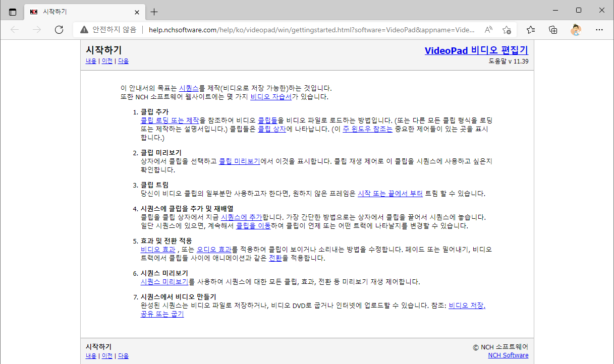The image size is (614, 364).
Task: Open the 비디오 자습서 link
Action: (x=271, y=97)
